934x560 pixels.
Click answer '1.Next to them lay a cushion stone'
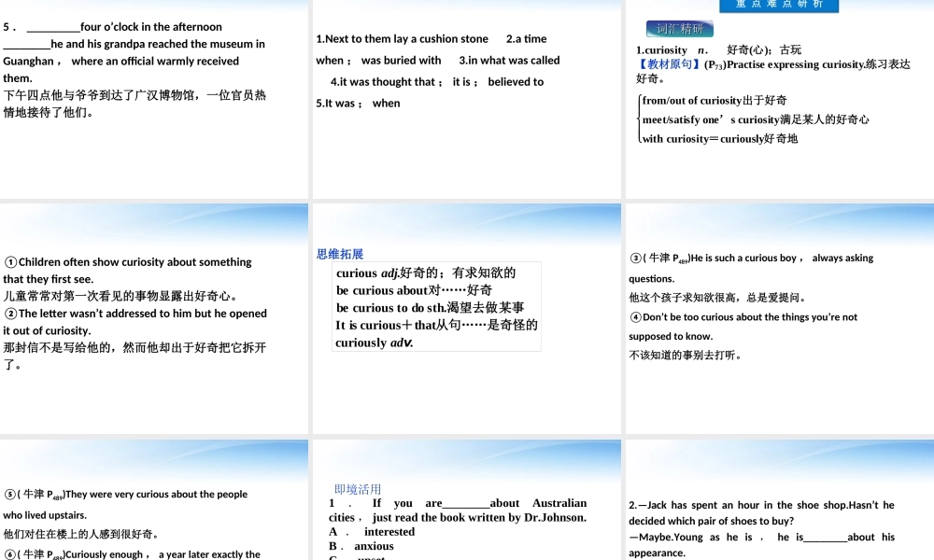(402, 38)
